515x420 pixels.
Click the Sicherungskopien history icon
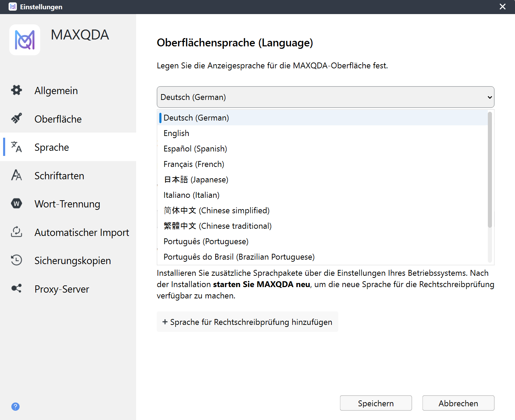(17, 260)
